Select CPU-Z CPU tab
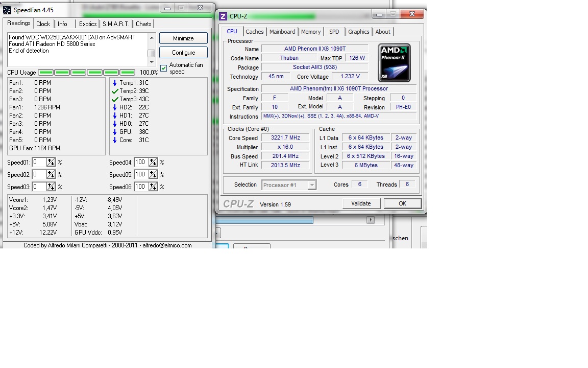The width and height of the screenshot is (588, 368). (232, 31)
